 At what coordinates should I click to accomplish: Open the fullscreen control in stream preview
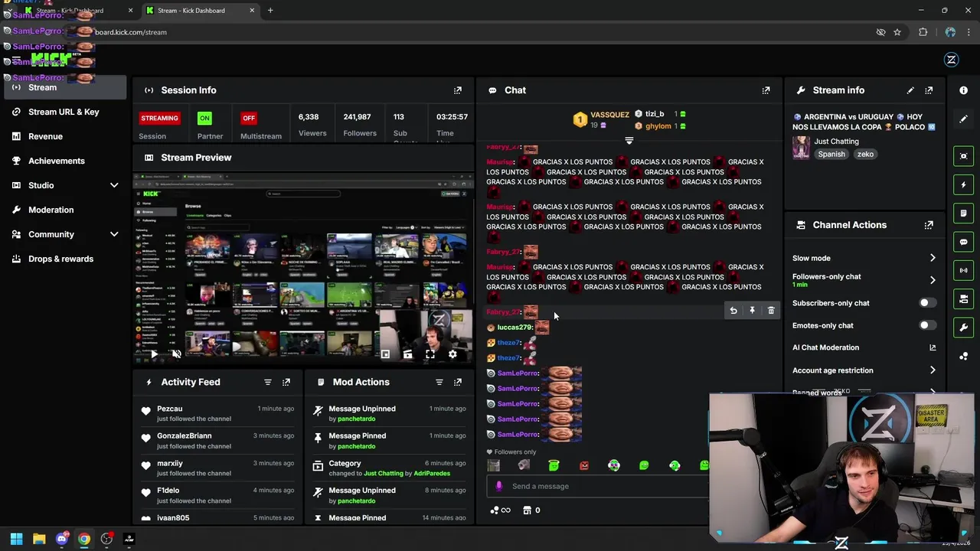click(430, 354)
